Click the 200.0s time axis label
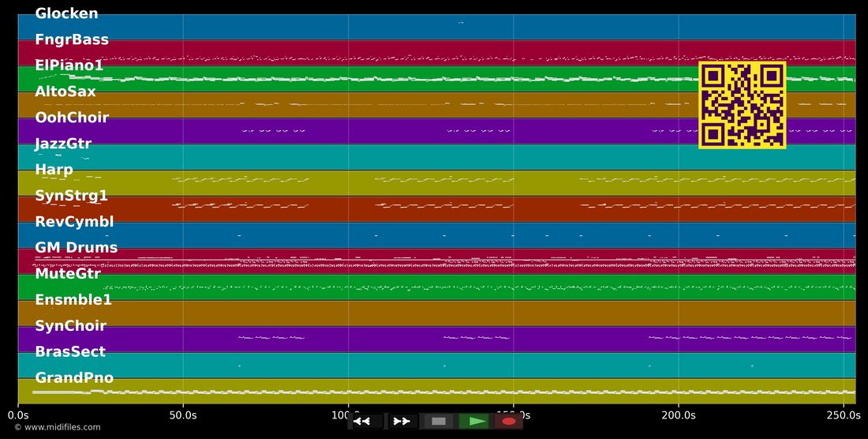 [679, 415]
